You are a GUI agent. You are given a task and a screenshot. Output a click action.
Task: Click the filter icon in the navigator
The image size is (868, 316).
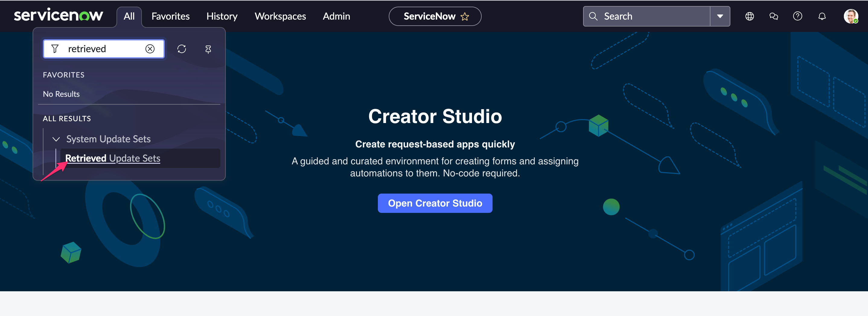(x=55, y=49)
